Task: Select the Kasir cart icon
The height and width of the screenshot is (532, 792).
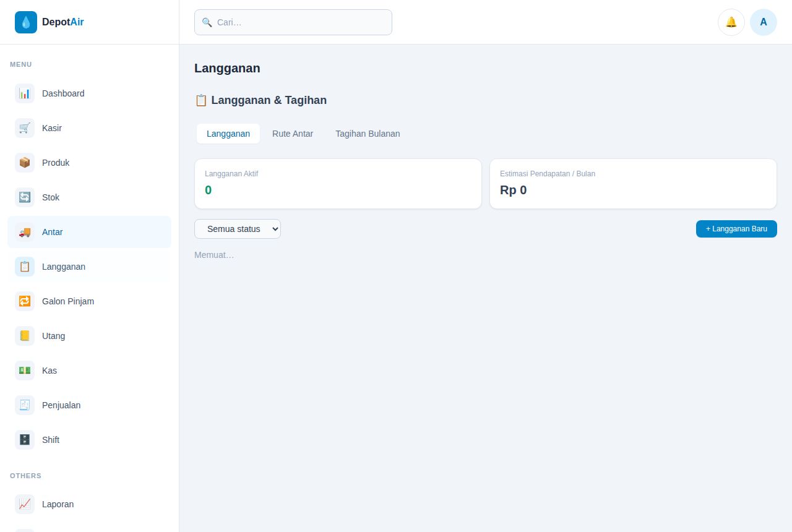Action: pos(25,128)
